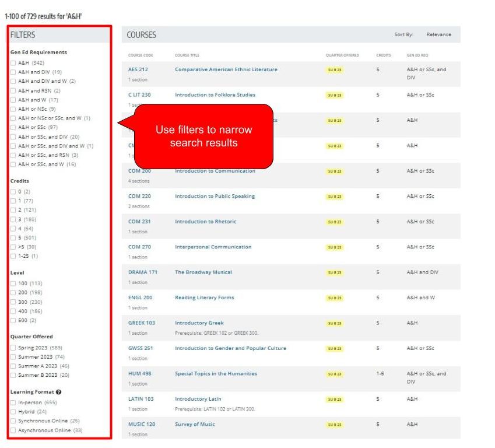Check the 2 credits (121) filter
Viewport: 495px width, 448px height.
click(13, 210)
